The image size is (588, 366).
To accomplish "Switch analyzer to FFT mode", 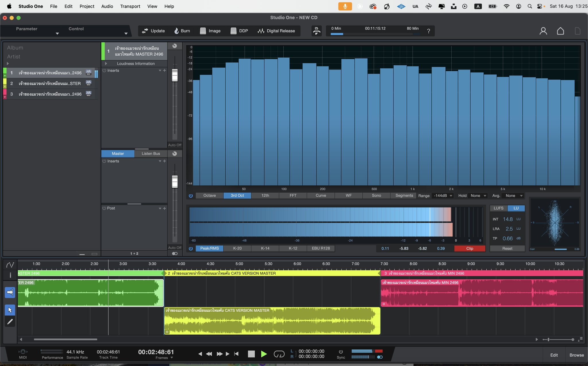I will [x=293, y=196].
